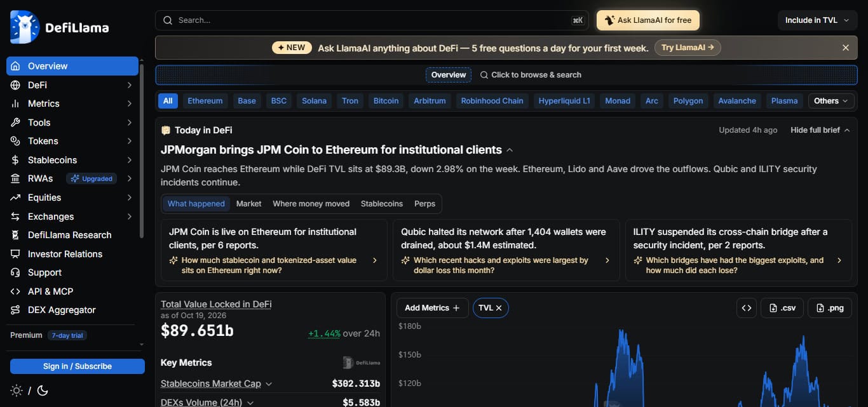This screenshot has width=868, height=407.
Task: Collapse the JPMorgan headline chevron
Action: coord(509,150)
